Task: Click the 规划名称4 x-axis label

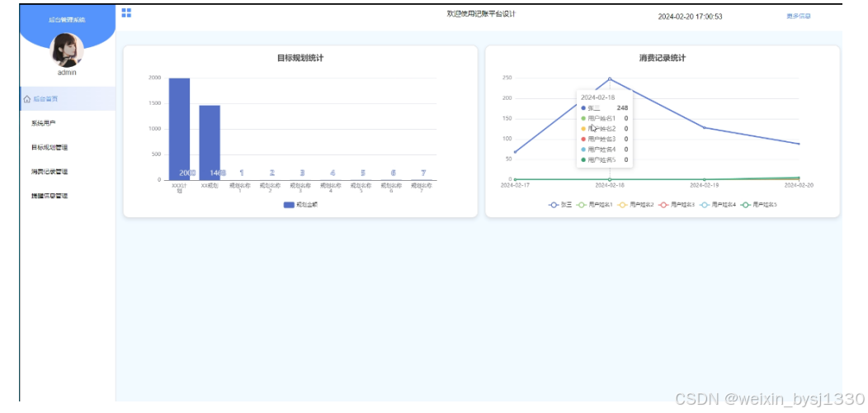Action: point(331,188)
